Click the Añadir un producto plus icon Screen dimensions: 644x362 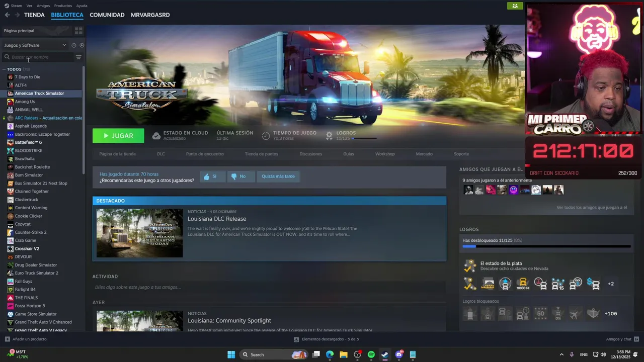click(x=7, y=339)
